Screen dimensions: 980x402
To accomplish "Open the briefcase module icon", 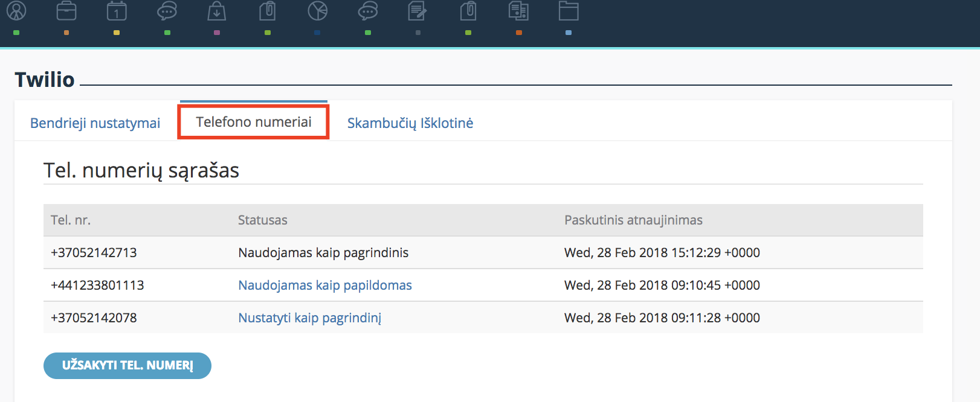I will (x=66, y=11).
